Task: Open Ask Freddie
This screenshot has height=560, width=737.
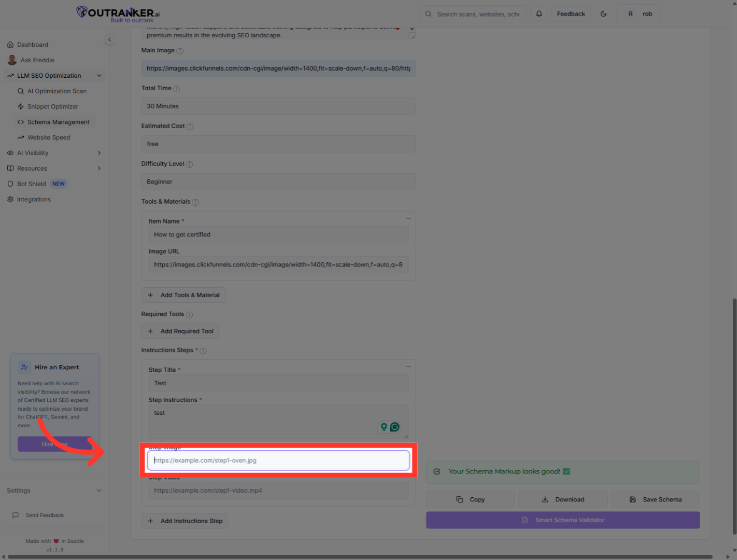Action: point(37,60)
